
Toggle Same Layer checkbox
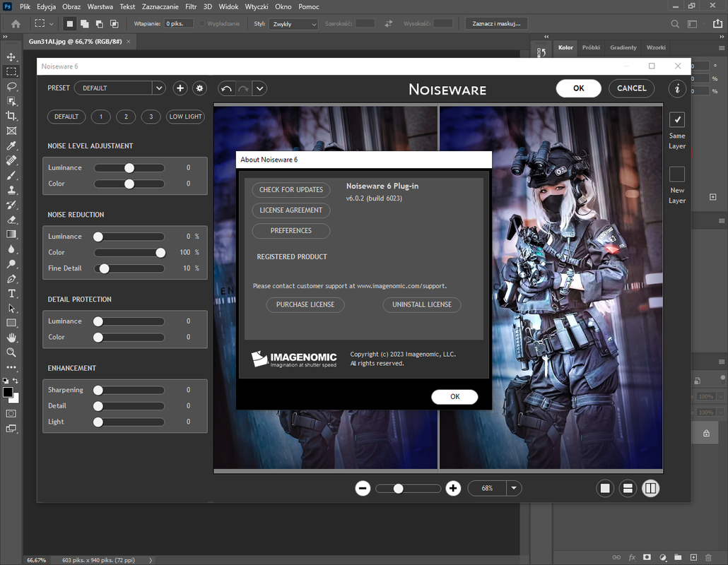[x=677, y=119]
